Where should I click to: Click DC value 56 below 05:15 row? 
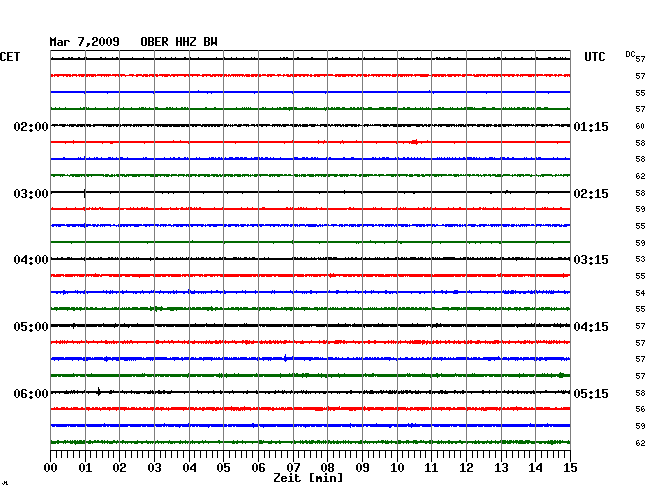(x=640, y=409)
